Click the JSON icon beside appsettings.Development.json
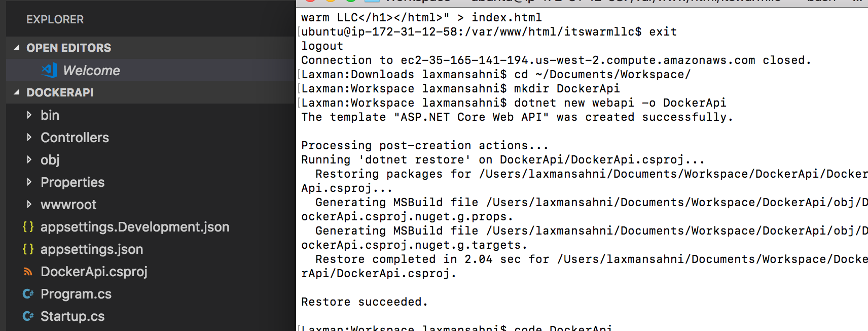This screenshot has height=331, width=868. (29, 227)
